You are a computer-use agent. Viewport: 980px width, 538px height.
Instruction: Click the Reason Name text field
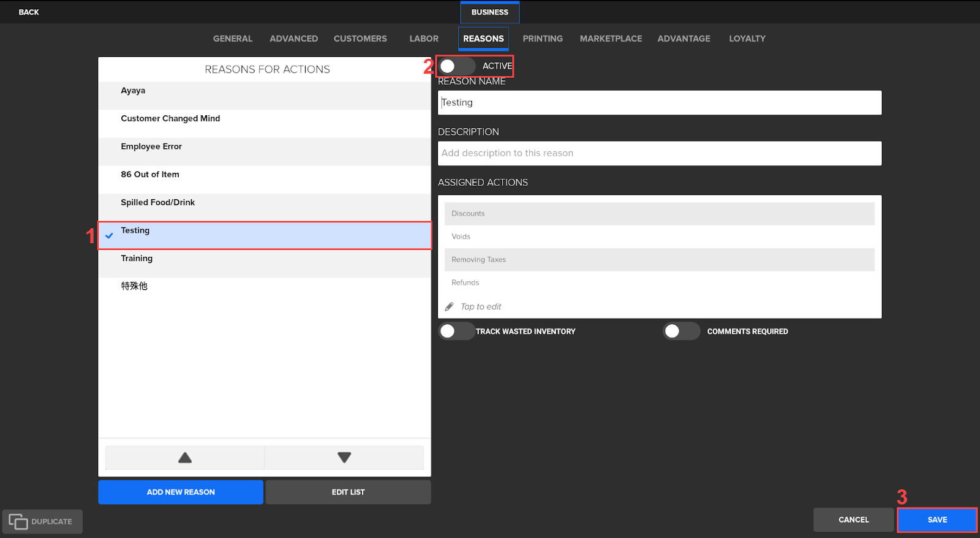tap(659, 103)
